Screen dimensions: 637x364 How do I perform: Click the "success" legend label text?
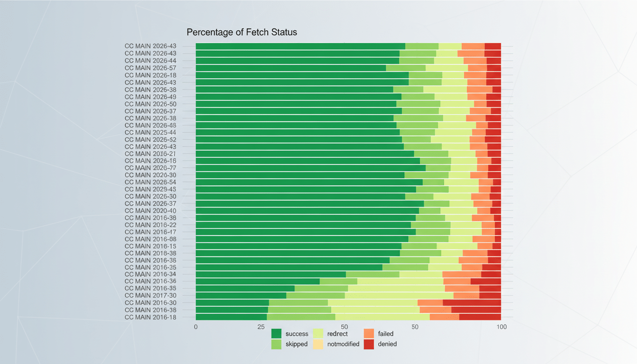coord(297,334)
